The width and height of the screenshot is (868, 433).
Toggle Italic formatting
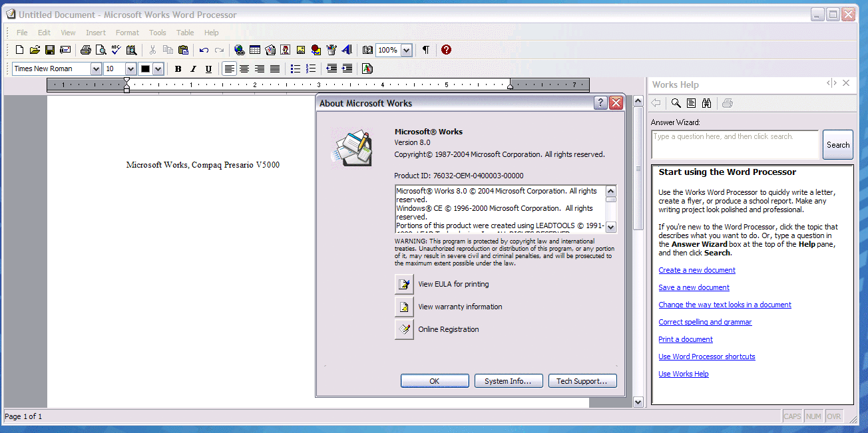pos(193,69)
